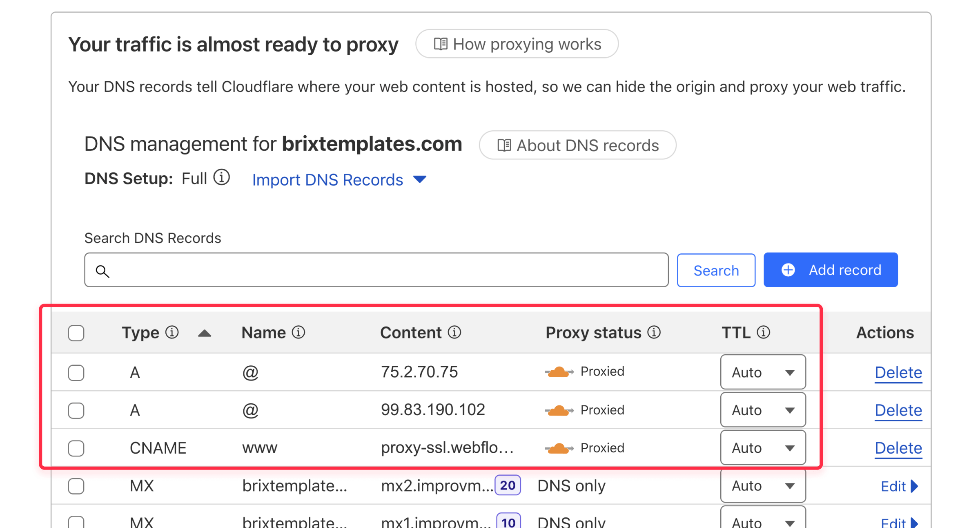The image size is (980, 528).
Task: Open About DNS records help
Action: coord(577,145)
